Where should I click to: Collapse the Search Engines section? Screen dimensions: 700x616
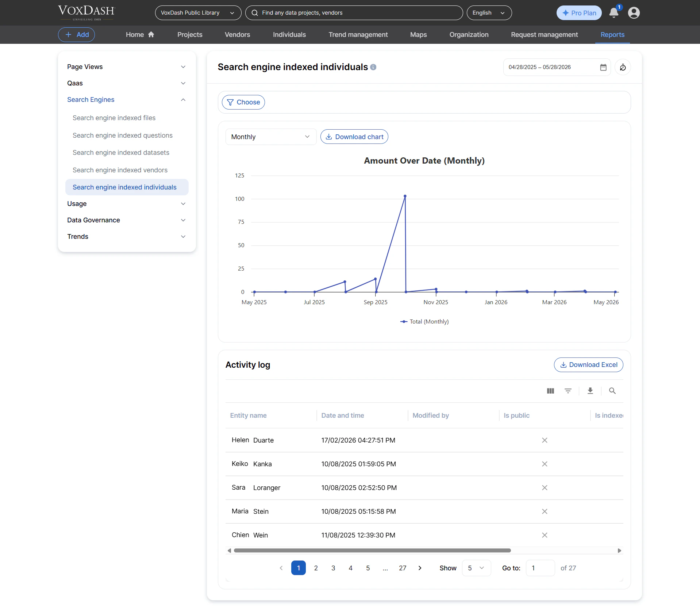coord(127,100)
